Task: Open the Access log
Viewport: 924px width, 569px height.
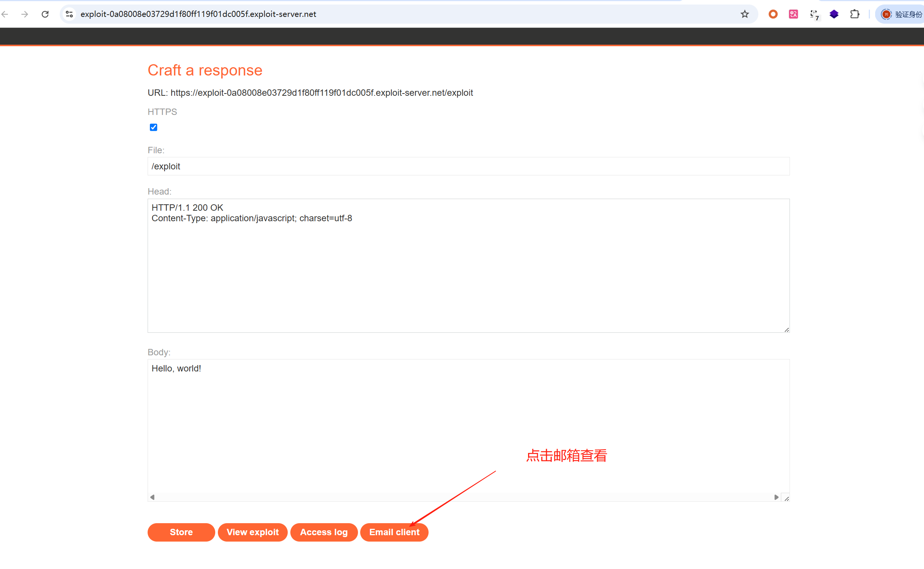Action: click(324, 532)
